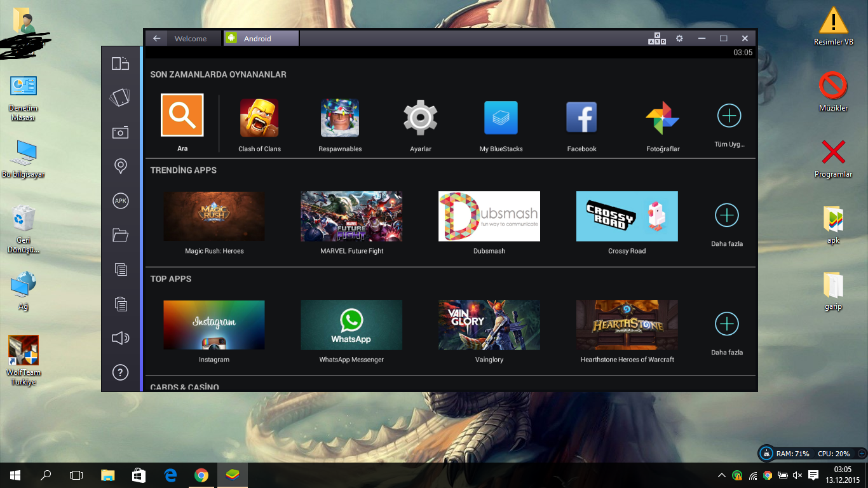The width and height of the screenshot is (868, 488).
Task: Select Denetim Masası desktop icon
Action: [x=24, y=99]
